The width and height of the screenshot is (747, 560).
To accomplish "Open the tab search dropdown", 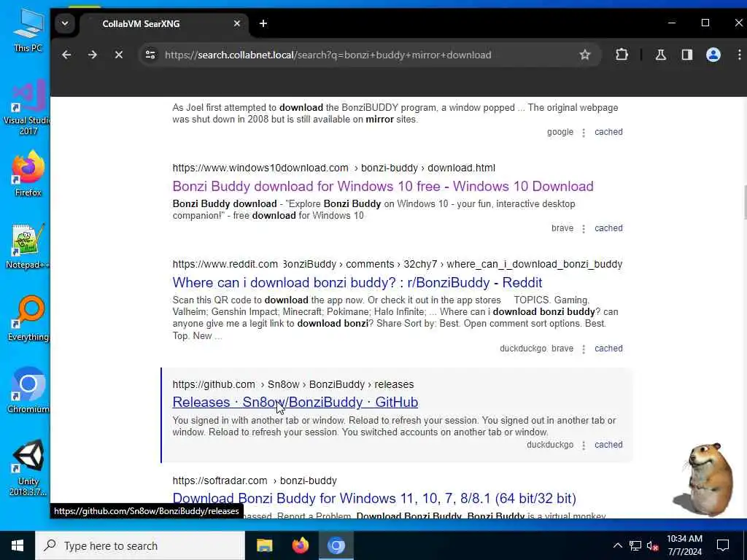I will 65,23.
